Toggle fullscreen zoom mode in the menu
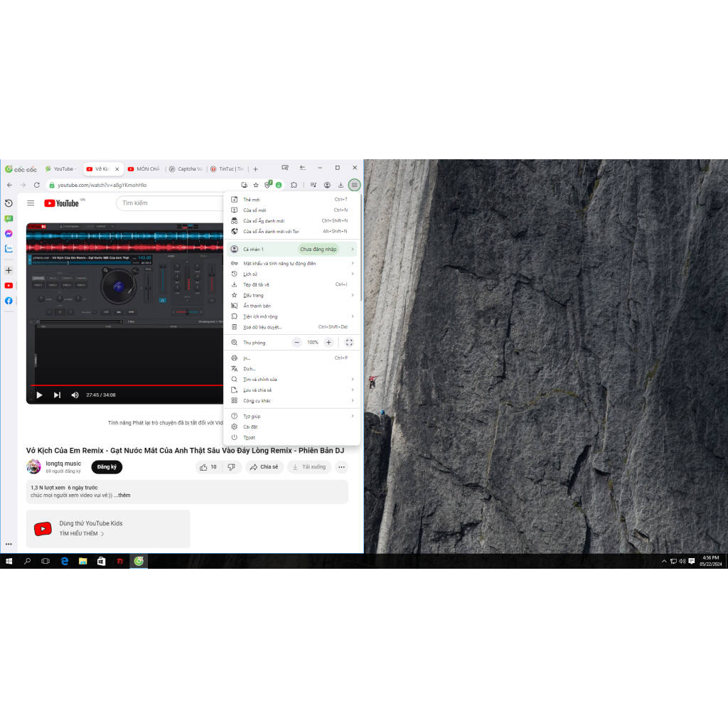Screen dimensions: 728x728 pos(349,342)
